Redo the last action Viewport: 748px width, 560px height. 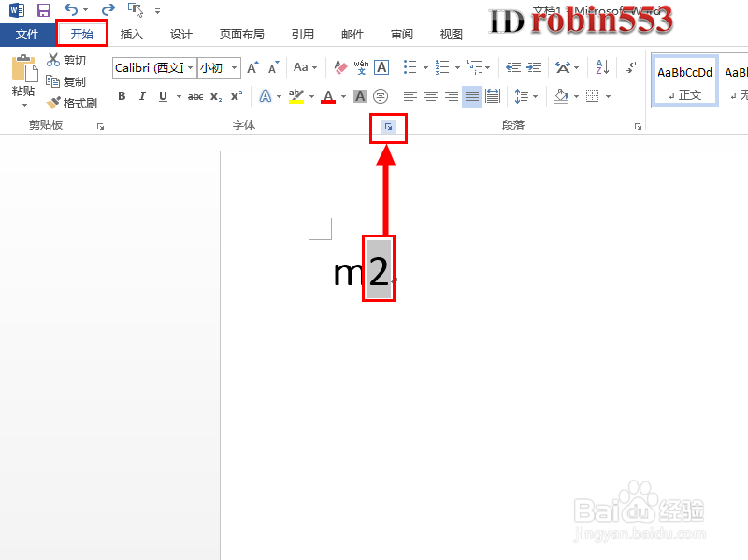tap(108, 9)
